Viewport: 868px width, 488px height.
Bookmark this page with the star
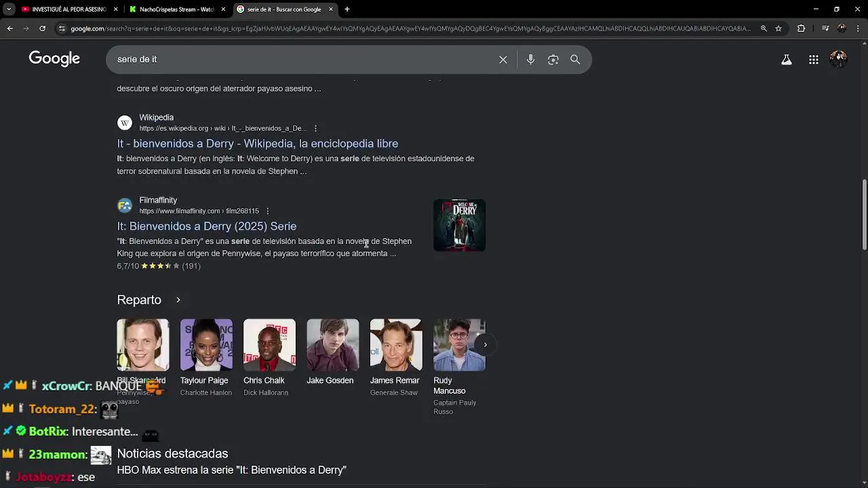[x=778, y=28]
